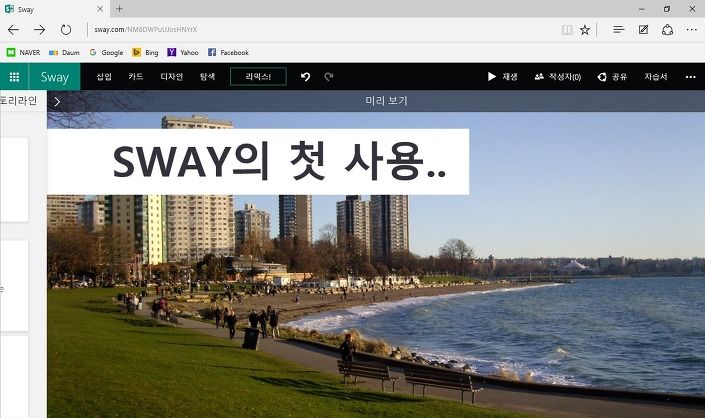
Task: Open the 작성자(0) authors panel
Action: coord(558,77)
